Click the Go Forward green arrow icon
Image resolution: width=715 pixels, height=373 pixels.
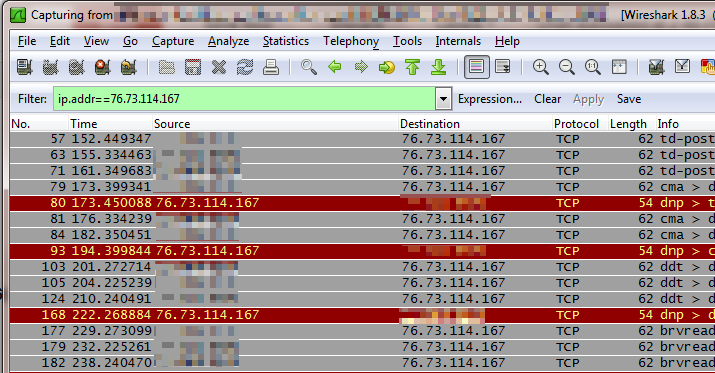click(x=361, y=67)
